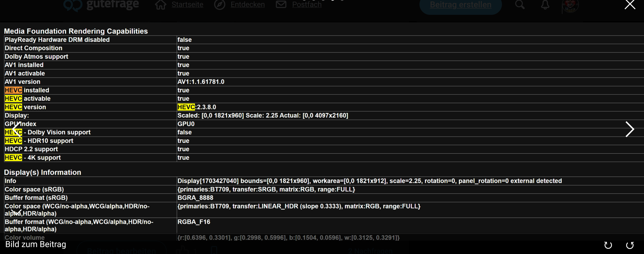Open notifications via the bell icon
The height and width of the screenshot is (254, 644).
pos(545,5)
